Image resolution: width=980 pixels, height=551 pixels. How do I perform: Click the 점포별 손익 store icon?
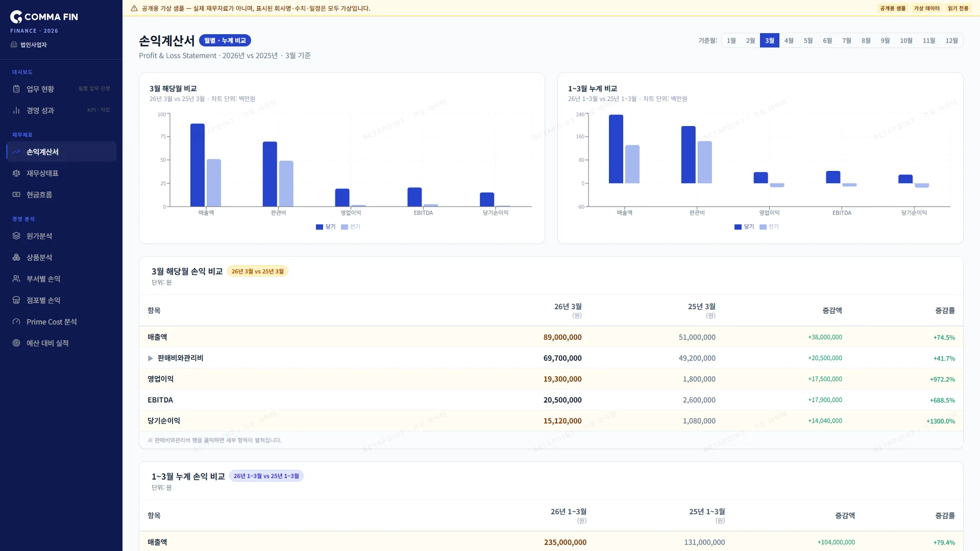tap(16, 300)
